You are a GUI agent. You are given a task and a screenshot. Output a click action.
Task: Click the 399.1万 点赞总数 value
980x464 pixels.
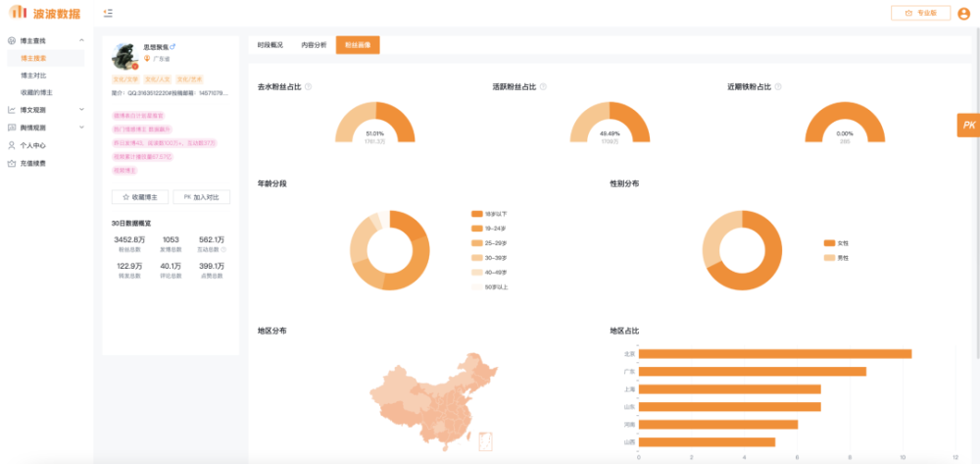click(x=212, y=267)
